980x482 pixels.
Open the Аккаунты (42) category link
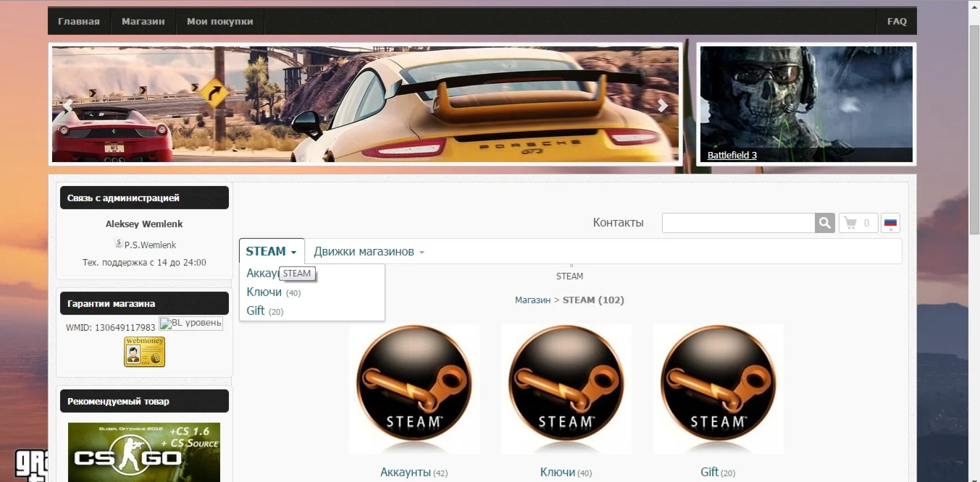click(414, 473)
